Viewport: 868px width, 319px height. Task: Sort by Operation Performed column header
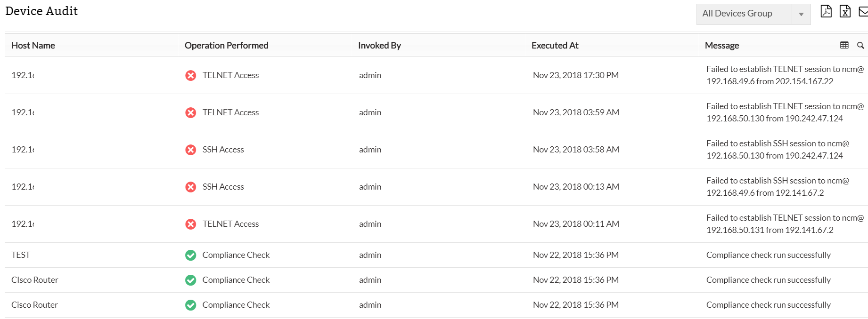tap(226, 45)
